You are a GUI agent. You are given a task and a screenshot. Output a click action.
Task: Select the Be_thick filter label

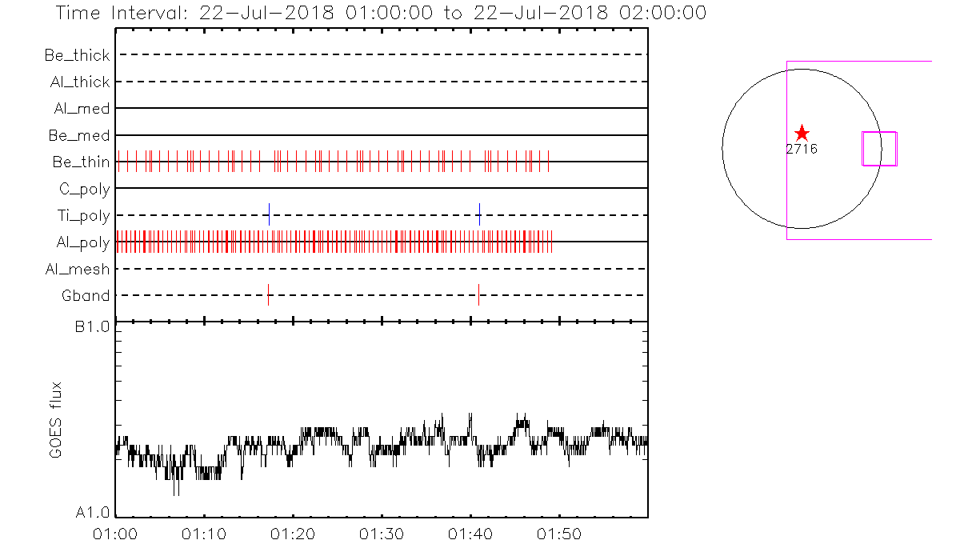tap(77, 55)
